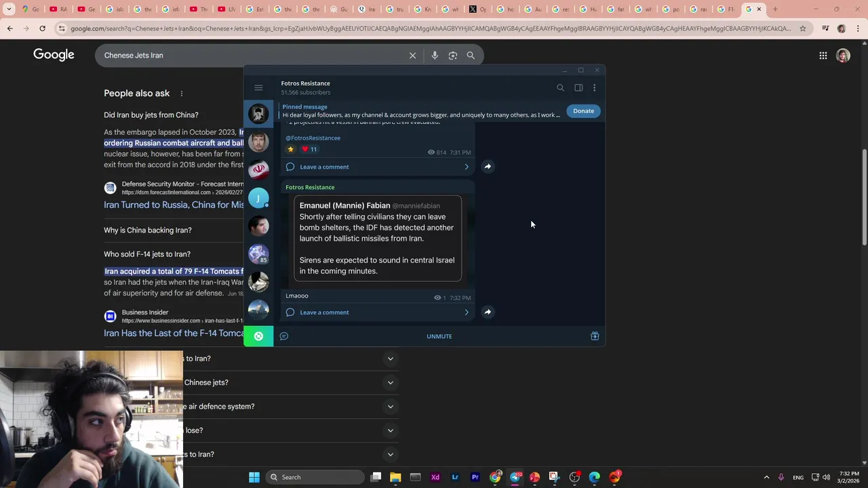Clear Google search box text
Image resolution: width=868 pixels, height=488 pixels.
(412, 56)
